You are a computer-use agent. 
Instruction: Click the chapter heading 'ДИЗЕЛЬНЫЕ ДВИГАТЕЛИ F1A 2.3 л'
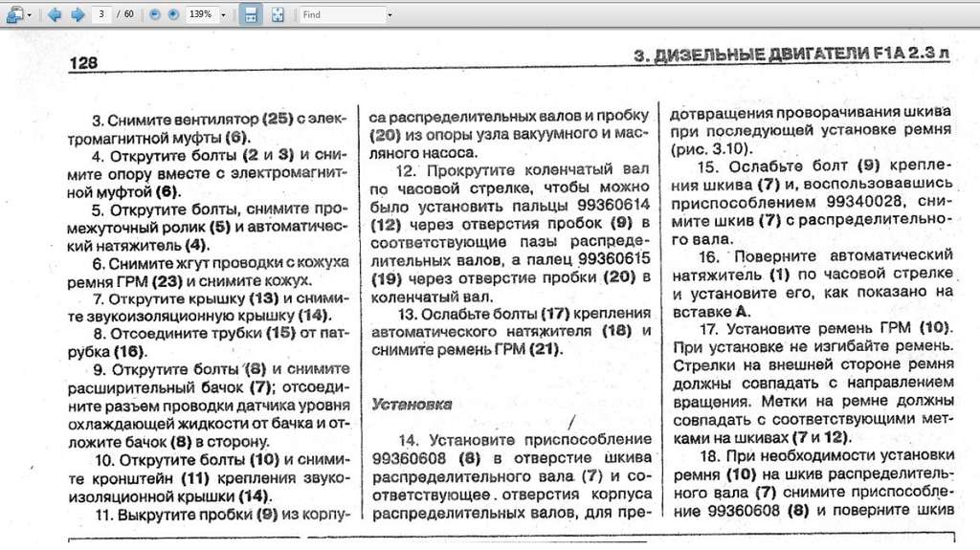(x=801, y=54)
